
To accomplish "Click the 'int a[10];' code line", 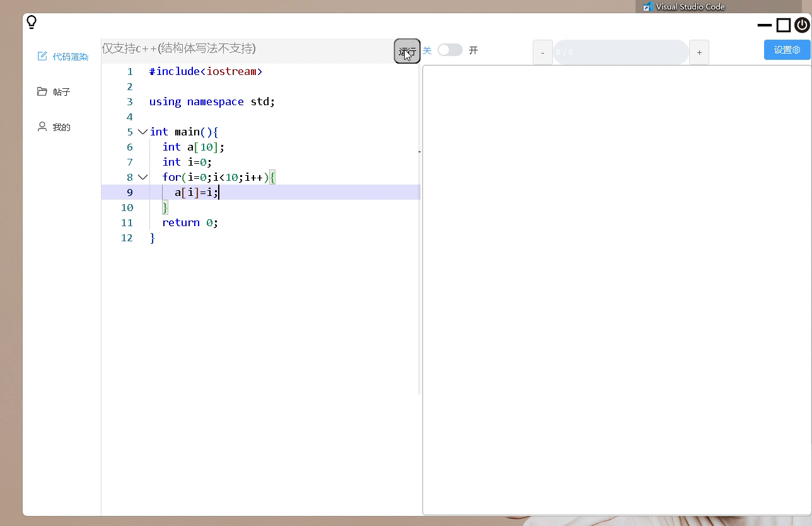I will (x=193, y=147).
